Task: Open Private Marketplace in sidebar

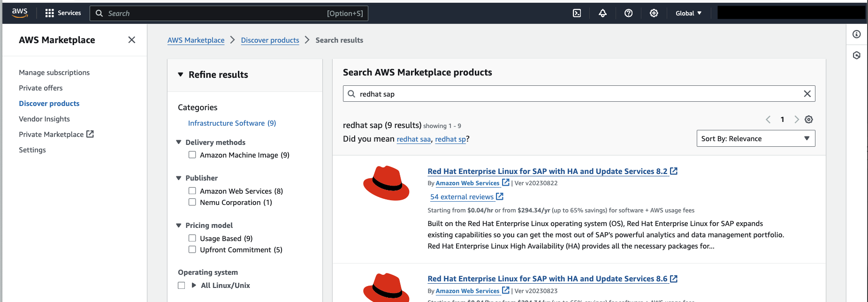Action: tap(51, 134)
